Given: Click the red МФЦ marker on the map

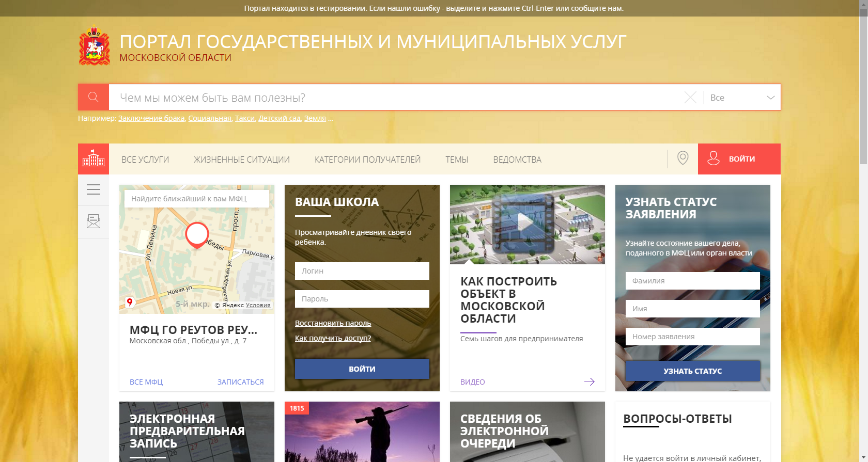Looking at the screenshot, I should coord(197,235).
